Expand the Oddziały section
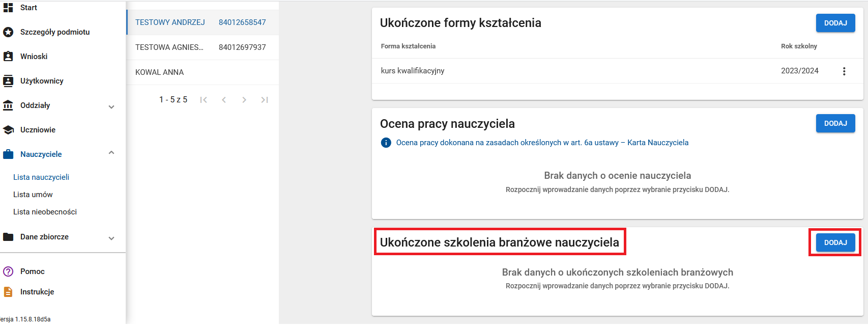Image resolution: width=868 pixels, height=326 pixels. 111,105
